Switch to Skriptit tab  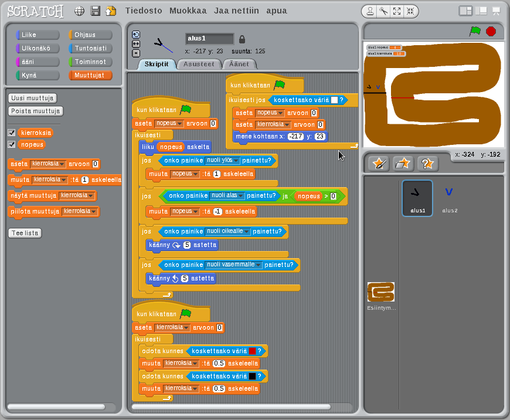tap(157, 64)
